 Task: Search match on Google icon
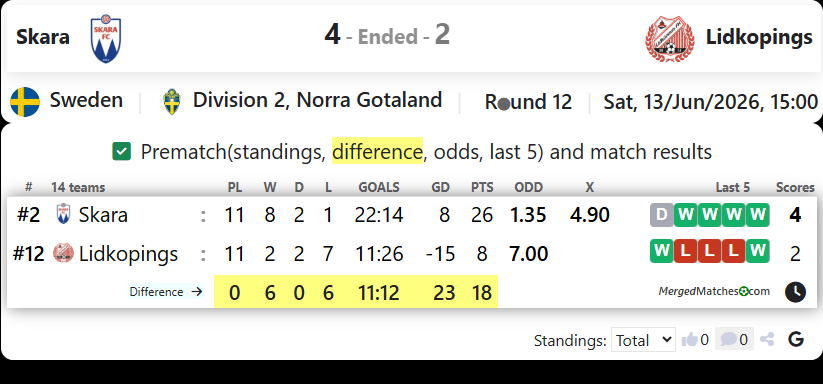click(796, 340)
